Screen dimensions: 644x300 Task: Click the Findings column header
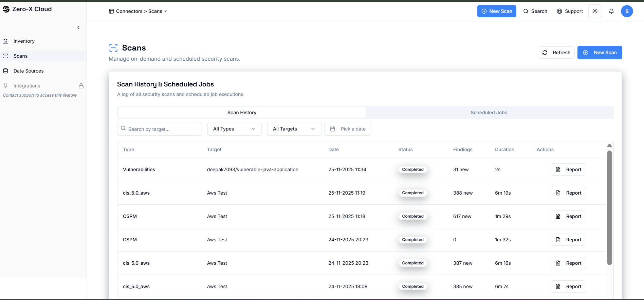(x=463, y=149)
